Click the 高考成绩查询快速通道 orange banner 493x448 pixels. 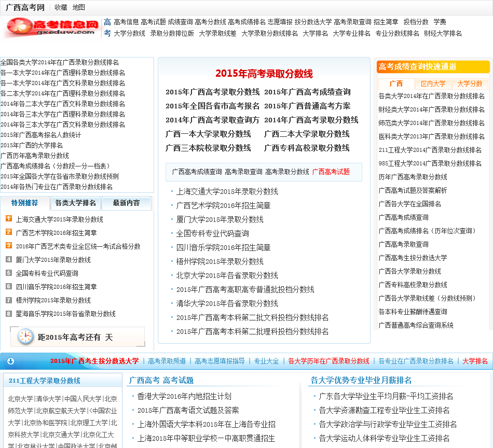click(433, 66)
